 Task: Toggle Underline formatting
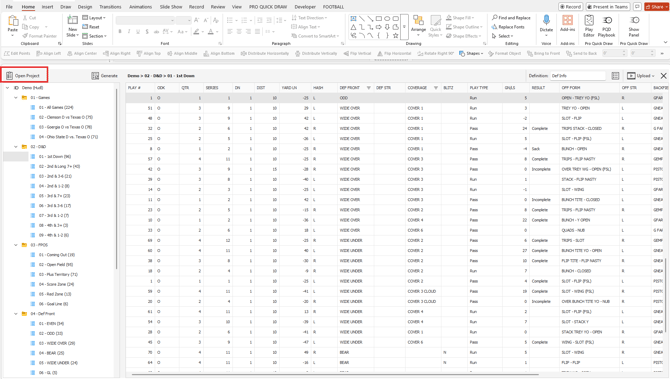[138, 32]
